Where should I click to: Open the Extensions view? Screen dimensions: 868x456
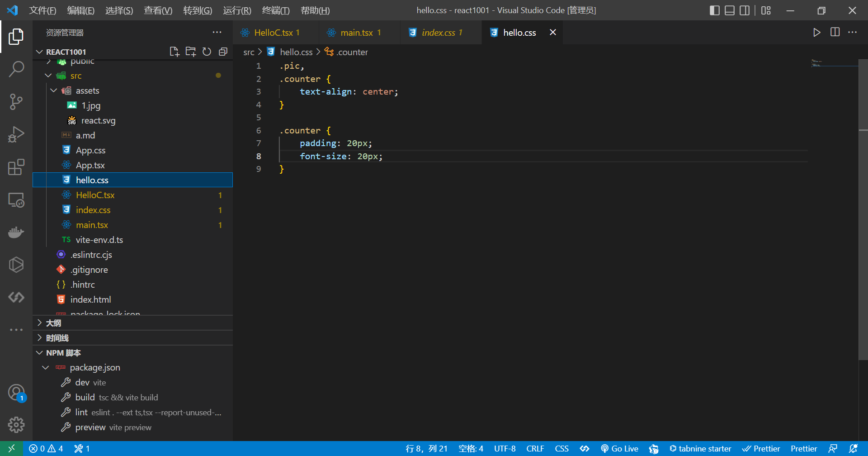tap(16, 167)
